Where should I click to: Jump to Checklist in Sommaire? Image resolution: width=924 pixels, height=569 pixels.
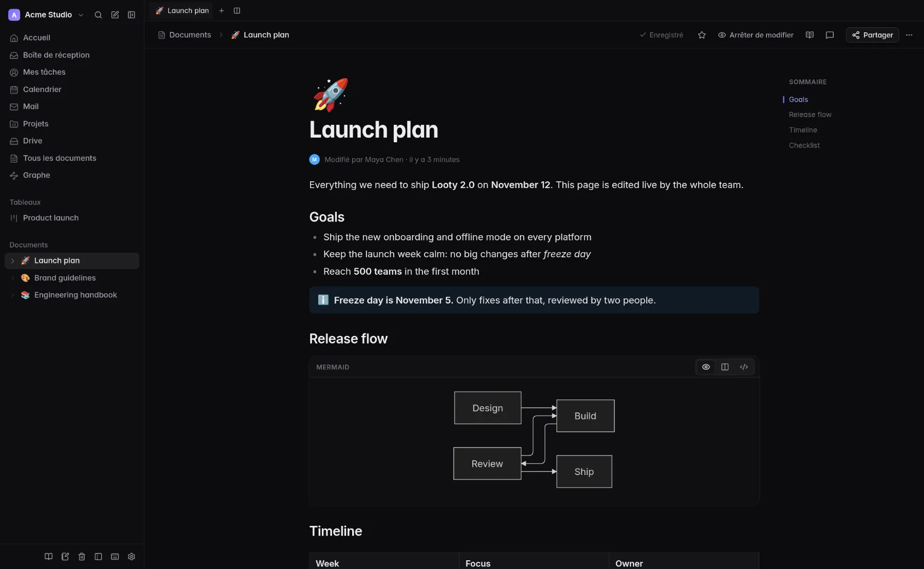804,145
